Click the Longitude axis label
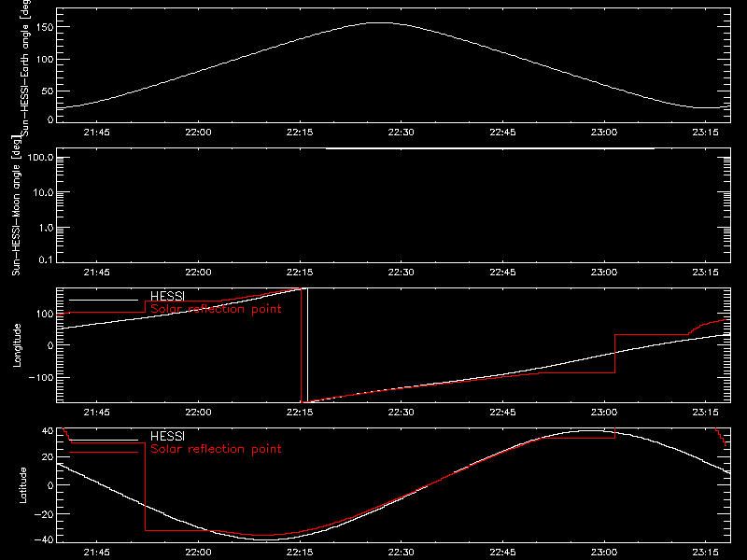 [17, 345]
